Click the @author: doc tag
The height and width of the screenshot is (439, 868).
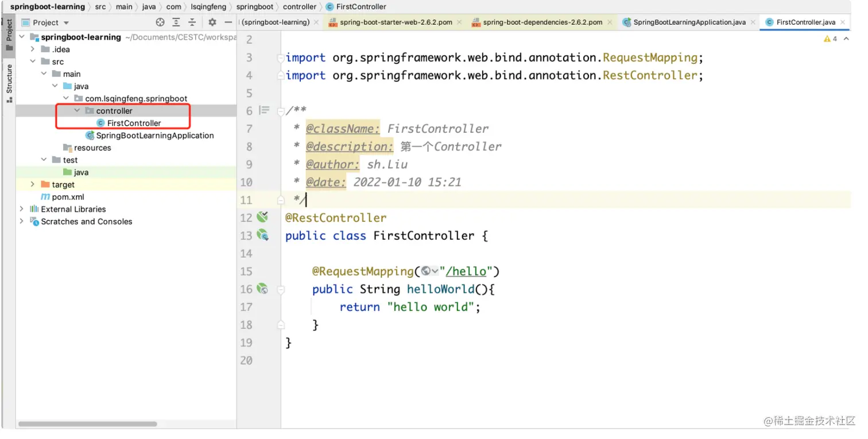click(333, 164)
